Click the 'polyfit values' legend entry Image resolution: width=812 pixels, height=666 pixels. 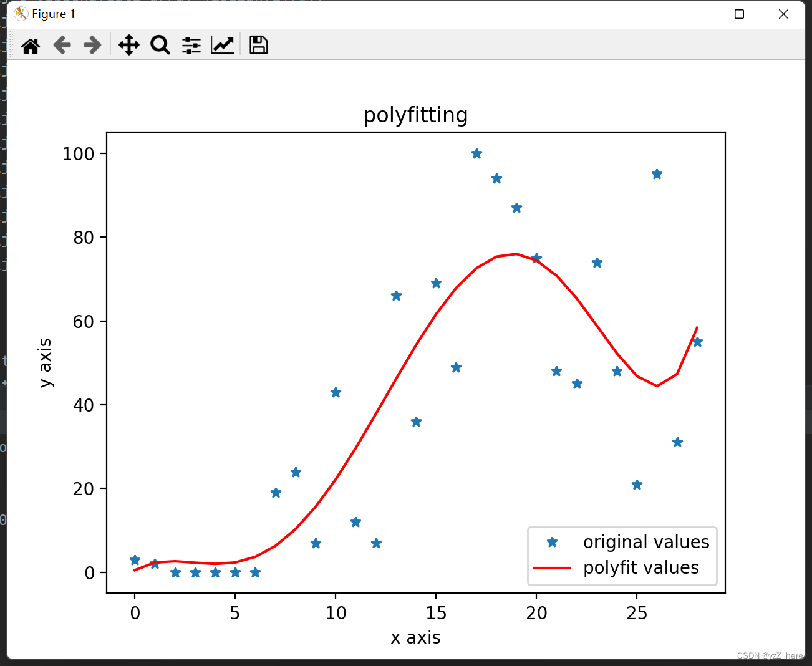(641, 567)
